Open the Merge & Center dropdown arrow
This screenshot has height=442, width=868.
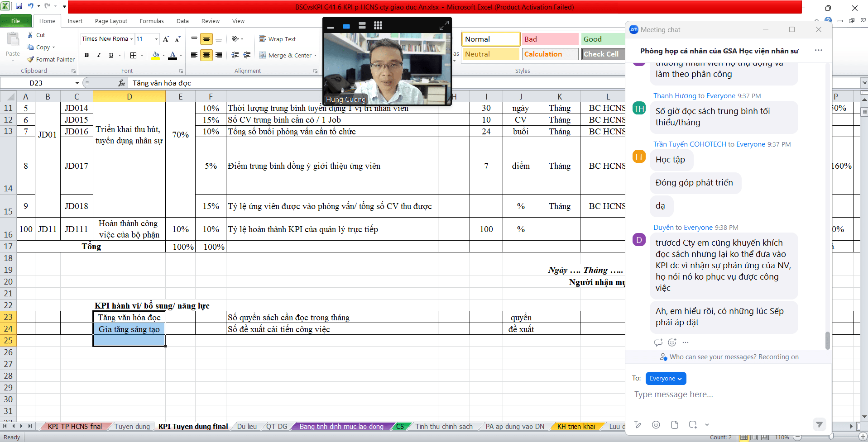(x=315, y=55)
